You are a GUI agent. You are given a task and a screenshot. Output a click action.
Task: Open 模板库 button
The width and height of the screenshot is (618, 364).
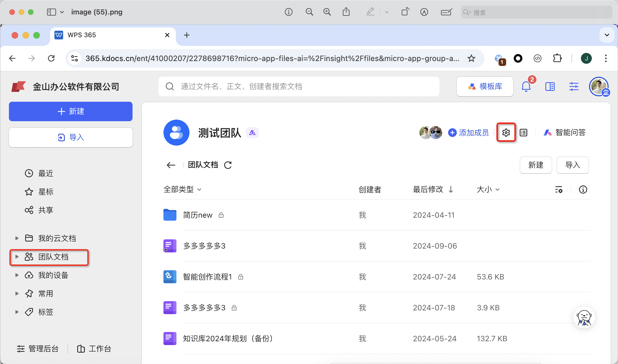click(x=485, y=86)
